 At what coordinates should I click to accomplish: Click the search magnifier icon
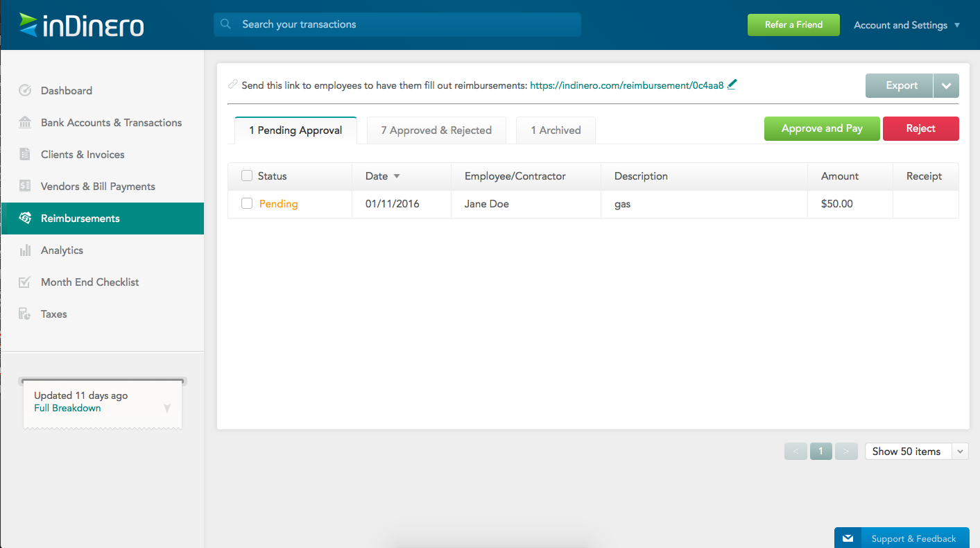pos(225,24)
